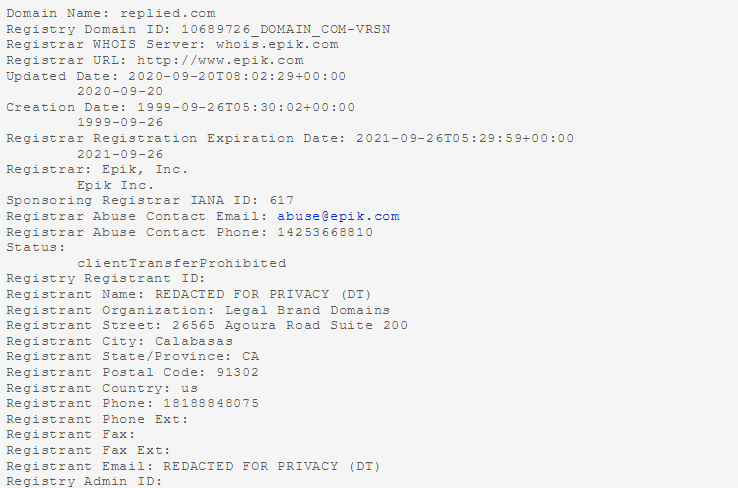Click the clientTransferProhibited status text
The height and width of the screenshot is (488, 738).
coord(182,263)
